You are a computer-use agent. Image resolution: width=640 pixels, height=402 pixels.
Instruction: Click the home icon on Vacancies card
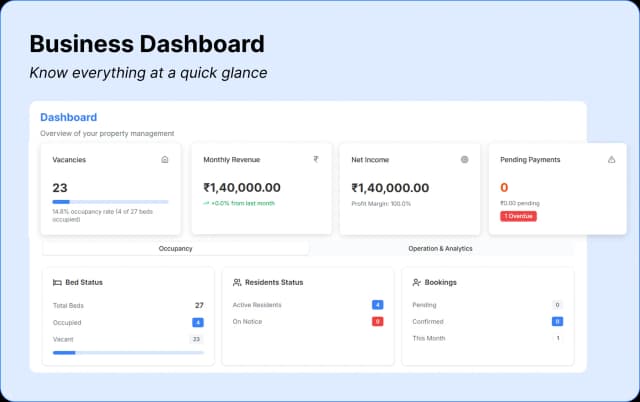coord(165,159)
